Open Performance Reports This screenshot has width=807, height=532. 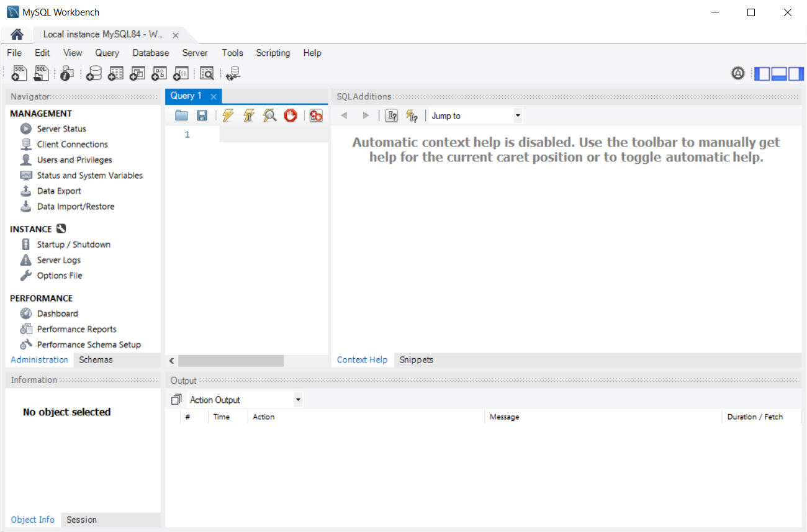(x=76, y=329)
